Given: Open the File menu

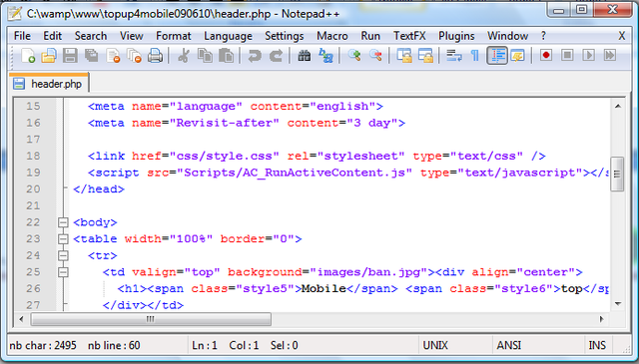Looking at the screenshot, I should pos(22,36).
